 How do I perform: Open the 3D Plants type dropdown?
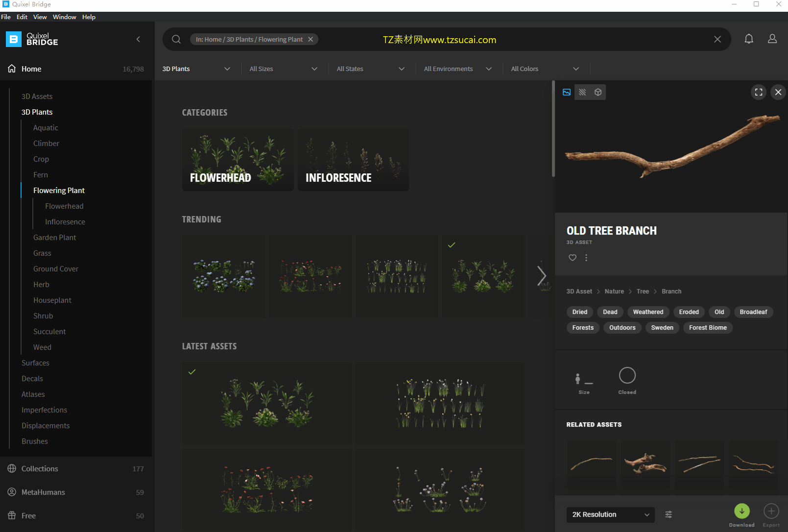197,69
